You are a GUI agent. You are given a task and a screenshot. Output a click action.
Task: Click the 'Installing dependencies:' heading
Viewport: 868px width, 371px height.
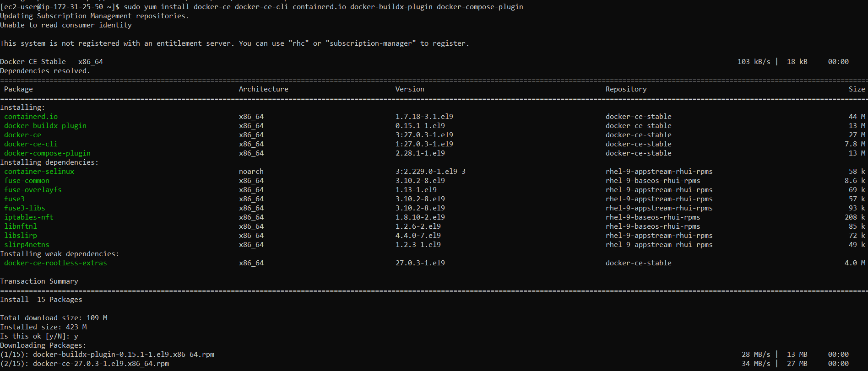click(49, 162)
